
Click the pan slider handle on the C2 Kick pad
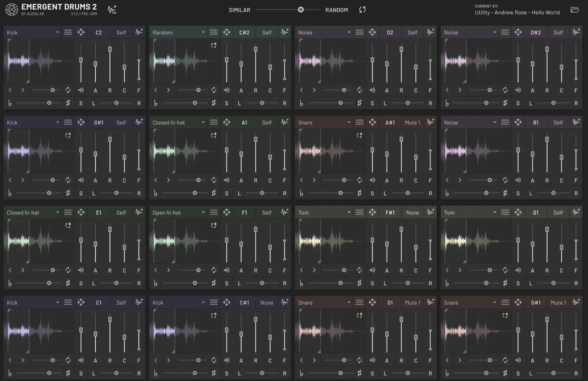click(116, 103)
